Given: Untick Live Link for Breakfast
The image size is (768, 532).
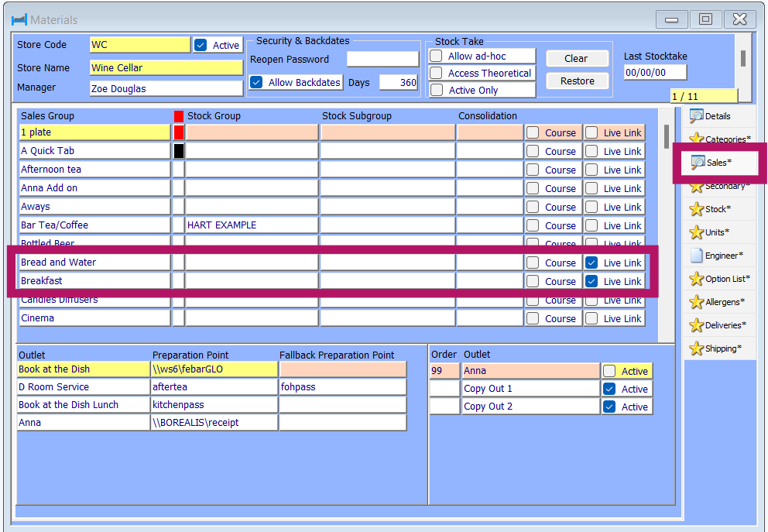Looking at the screenshot, I should coord(591,281).
